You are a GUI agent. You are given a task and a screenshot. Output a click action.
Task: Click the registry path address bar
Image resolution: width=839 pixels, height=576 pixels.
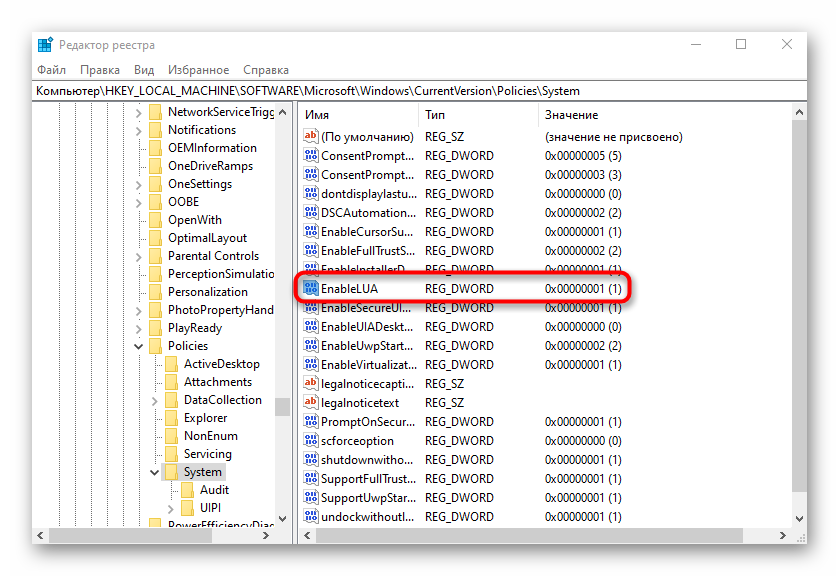click(x=419, y=91)
